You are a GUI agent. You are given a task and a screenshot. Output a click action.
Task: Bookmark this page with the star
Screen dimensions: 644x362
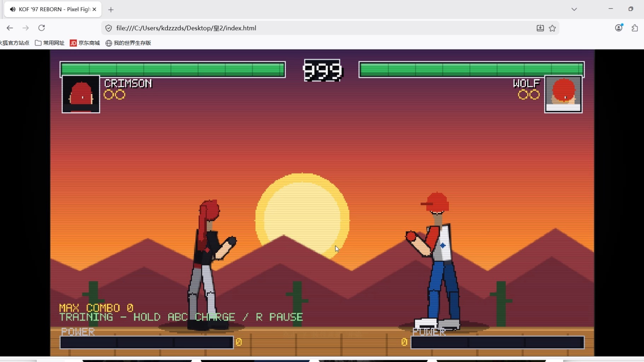coord(552,28)
